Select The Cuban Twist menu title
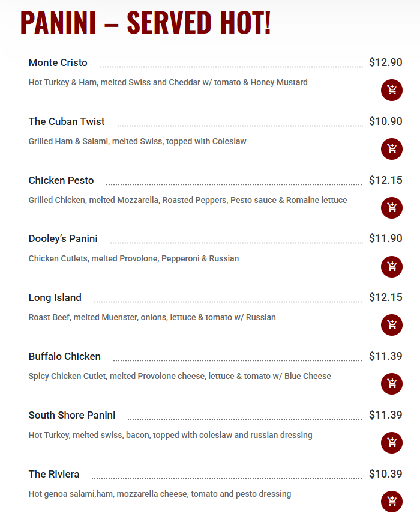Viewport: 420px width, 513px height. [66, 121]
